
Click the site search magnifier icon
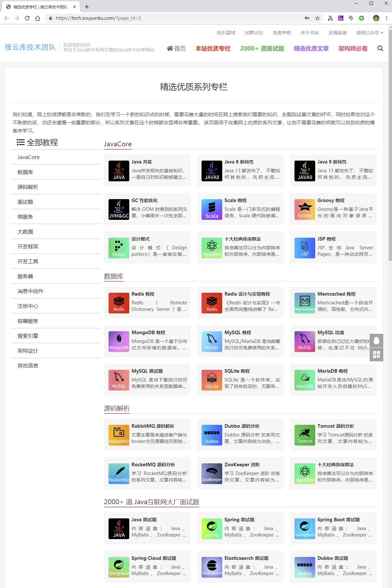click(x=380, y=49)
